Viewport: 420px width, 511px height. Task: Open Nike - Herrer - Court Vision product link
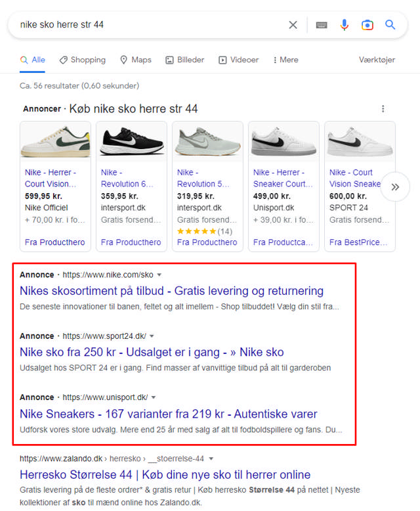51,178
